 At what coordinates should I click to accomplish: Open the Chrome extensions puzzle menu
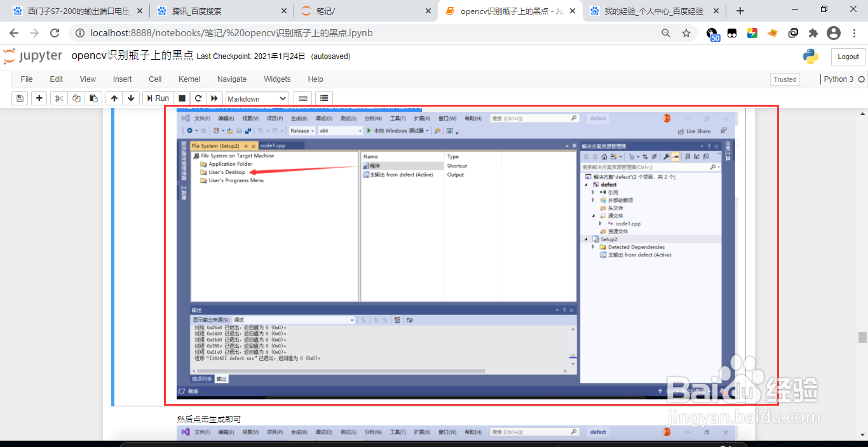coord(813,33)
